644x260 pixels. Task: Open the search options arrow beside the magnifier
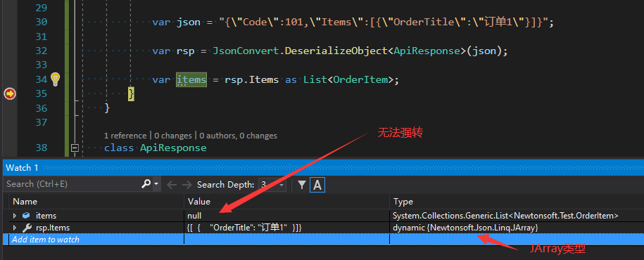coord(156,184)
